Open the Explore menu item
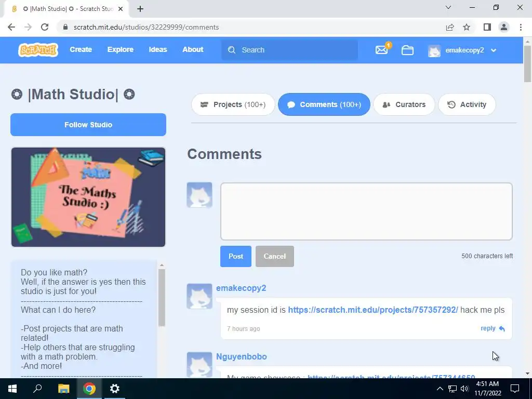The image size is (532, 399). point(121,49)
